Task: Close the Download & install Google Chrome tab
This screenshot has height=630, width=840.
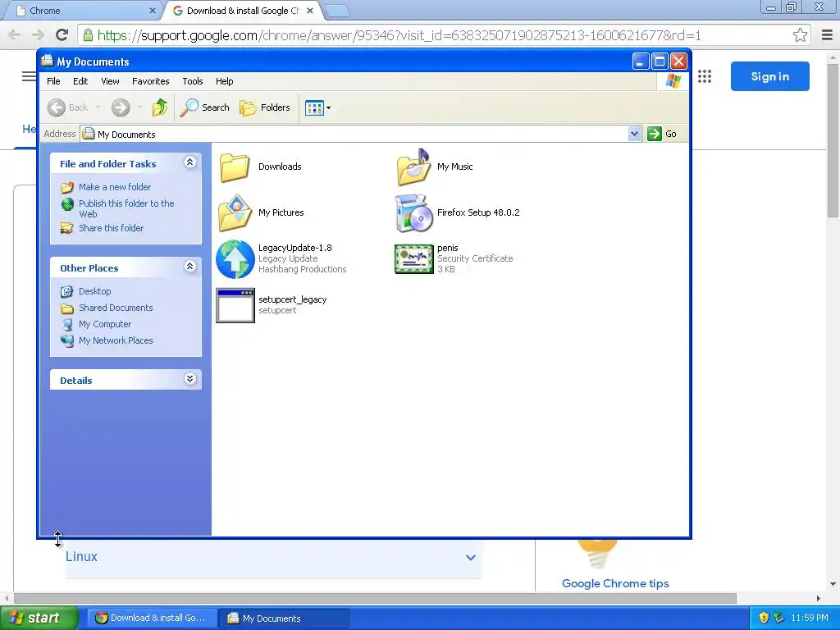Action: (309, 11)
